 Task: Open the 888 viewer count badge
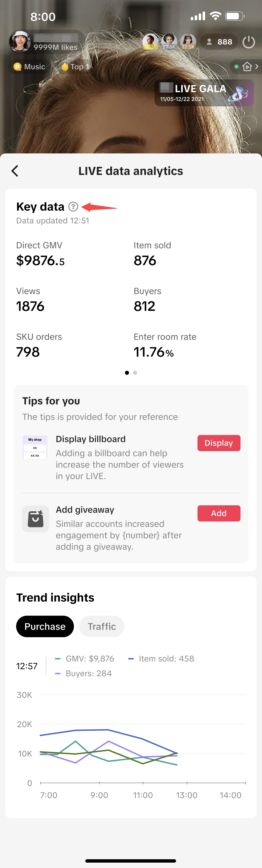(219, 42)
